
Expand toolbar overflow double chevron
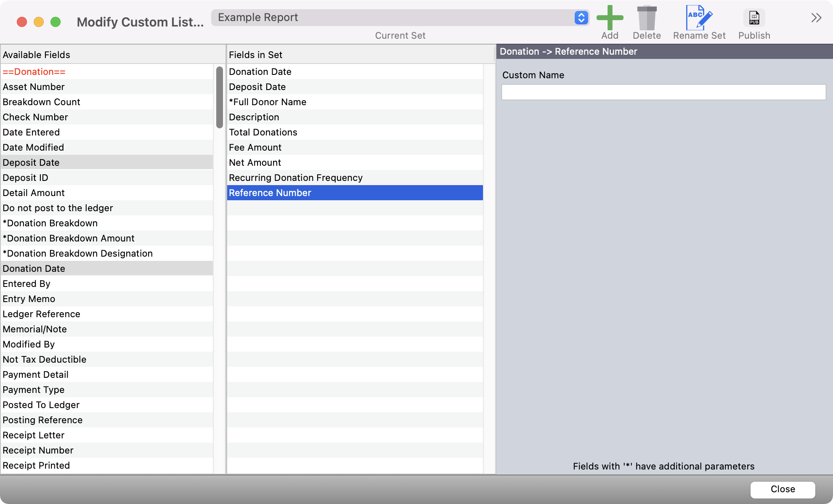pos(816,18)
